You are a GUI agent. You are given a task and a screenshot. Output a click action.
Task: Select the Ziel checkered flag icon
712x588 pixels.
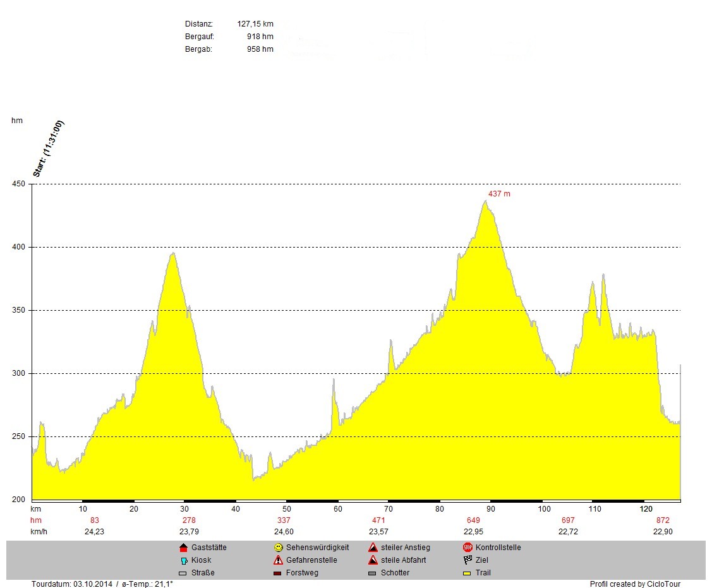[468, 560]
